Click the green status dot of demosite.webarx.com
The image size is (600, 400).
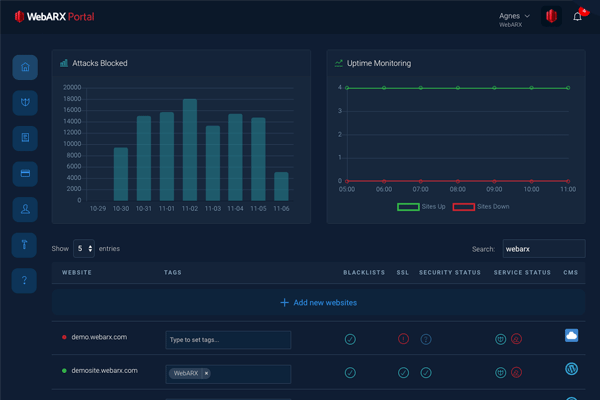tap(64, 371)
